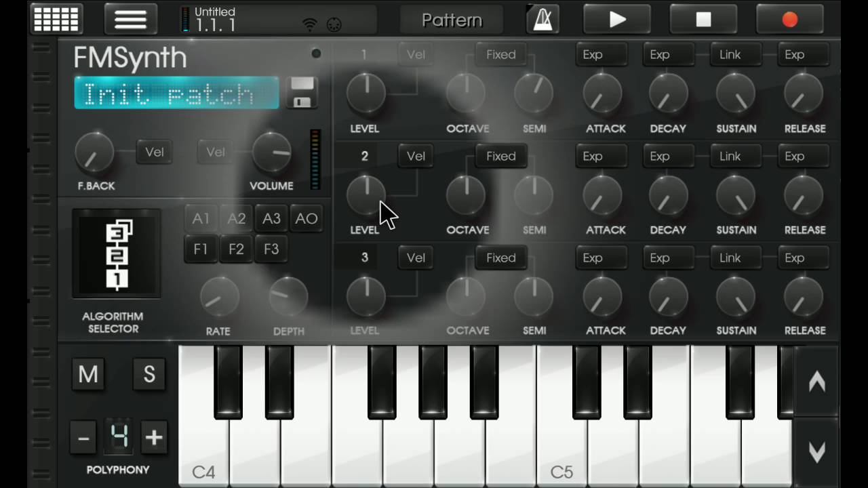Click operator 2 OCTAVE knob
The width and height of the screenshot is (868, 488).
[x=466, y=195]
